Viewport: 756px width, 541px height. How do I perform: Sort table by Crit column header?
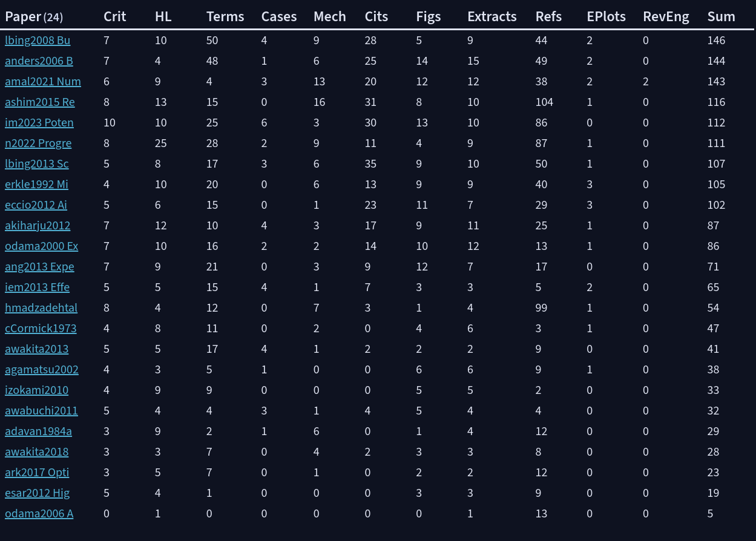115,17
